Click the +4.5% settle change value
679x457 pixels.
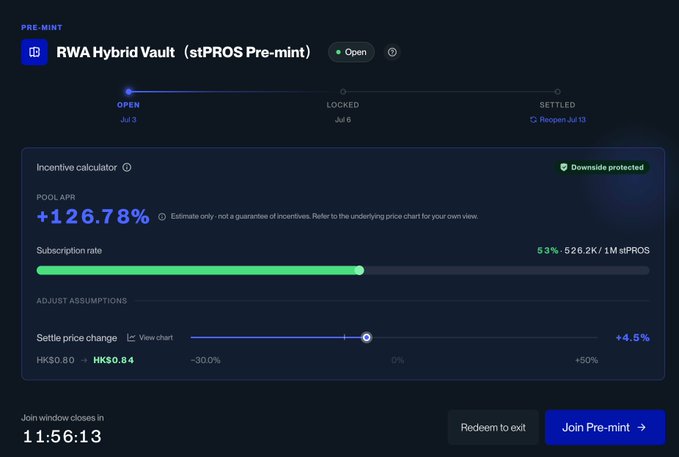click(633, 337)
